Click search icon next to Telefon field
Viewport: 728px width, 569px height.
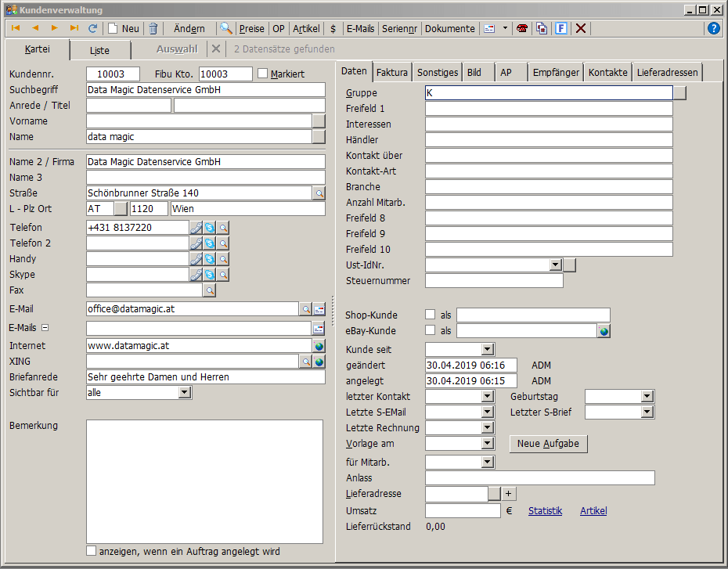click(x=223, y=228)
